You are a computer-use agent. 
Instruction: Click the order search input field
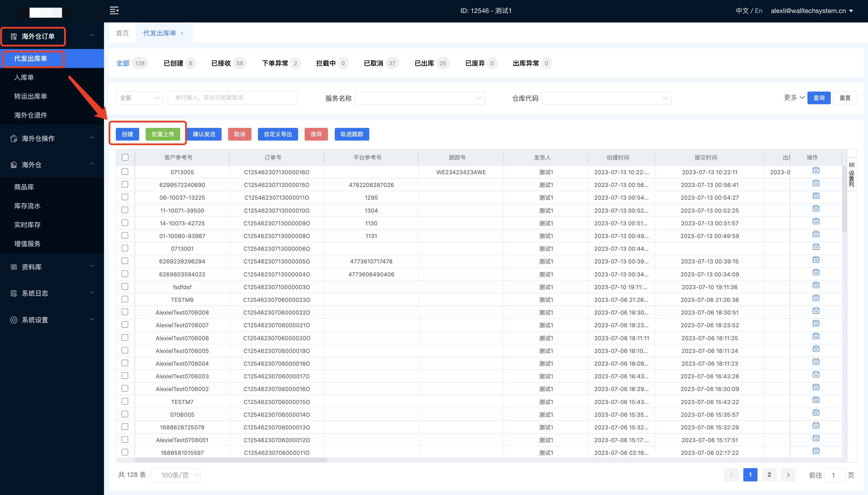[x=233, y=98]
